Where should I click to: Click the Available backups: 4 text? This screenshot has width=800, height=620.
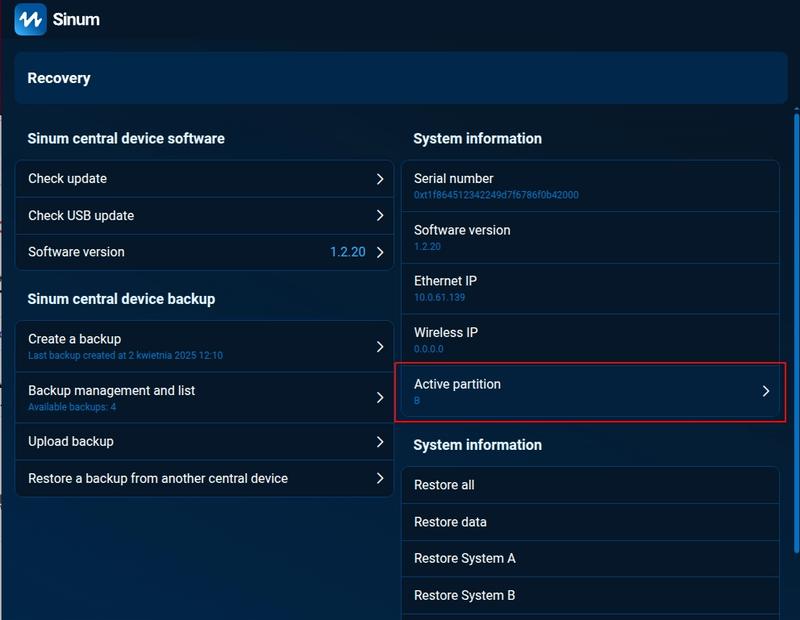(x=72, y=407)
